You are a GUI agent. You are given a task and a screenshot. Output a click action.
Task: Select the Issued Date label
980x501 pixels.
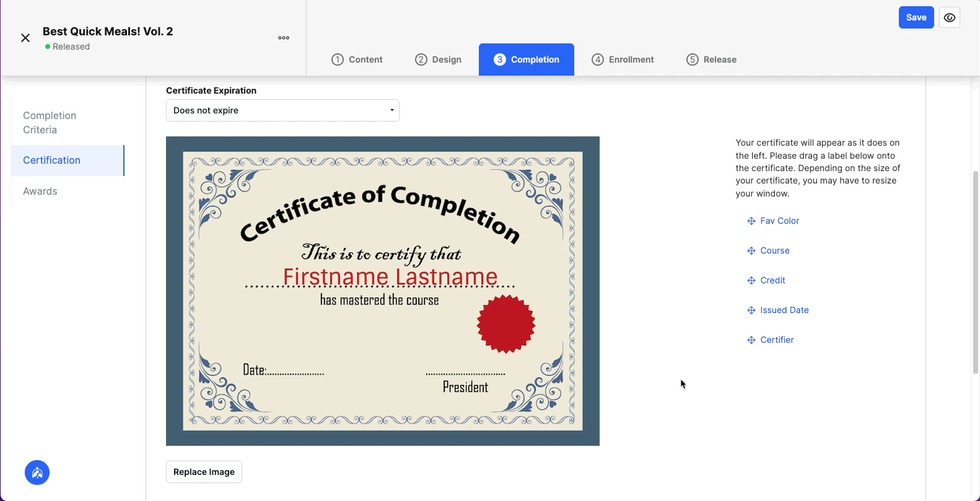pyautogui.click(x=784, y=310)
